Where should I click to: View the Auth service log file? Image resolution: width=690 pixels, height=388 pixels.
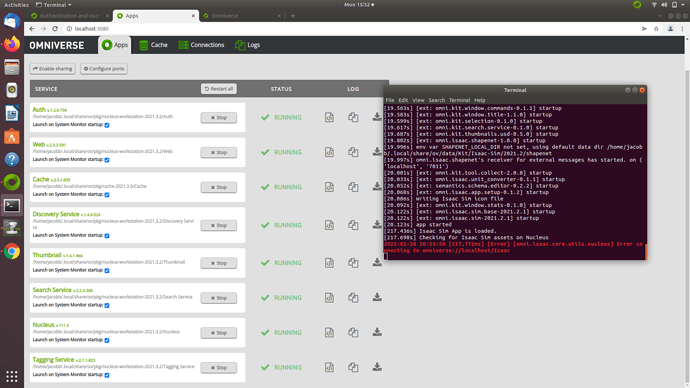click(x=329, y=117)
